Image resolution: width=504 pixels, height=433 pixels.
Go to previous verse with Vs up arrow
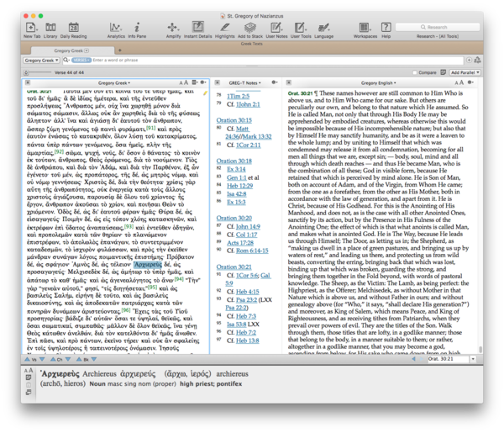click(x=27, y=359)
